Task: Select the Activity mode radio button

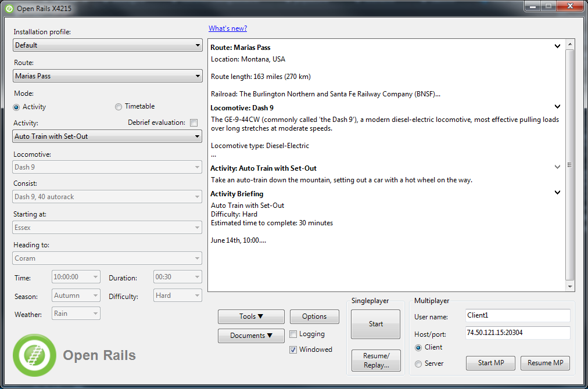Action: [x=16, y=107]
